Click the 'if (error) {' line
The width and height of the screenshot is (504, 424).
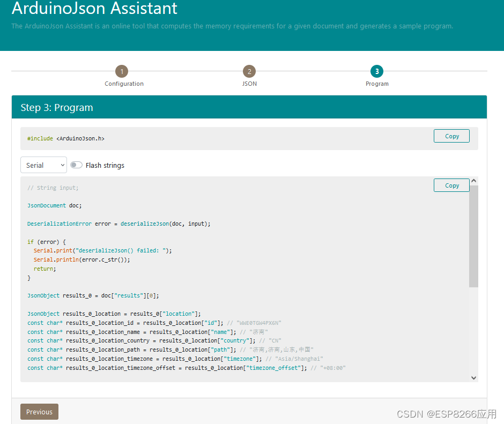[x=47, y=242]
